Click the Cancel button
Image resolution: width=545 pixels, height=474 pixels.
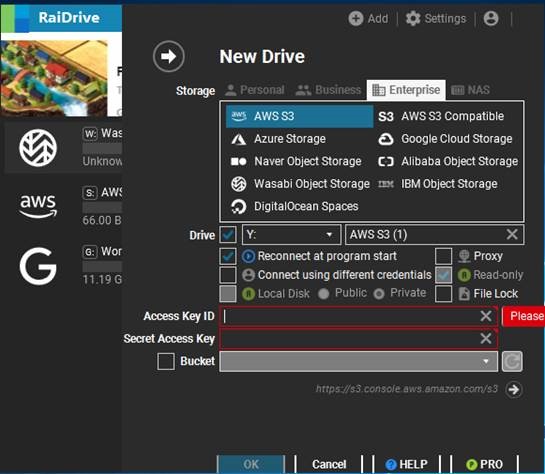coord(329,464)
